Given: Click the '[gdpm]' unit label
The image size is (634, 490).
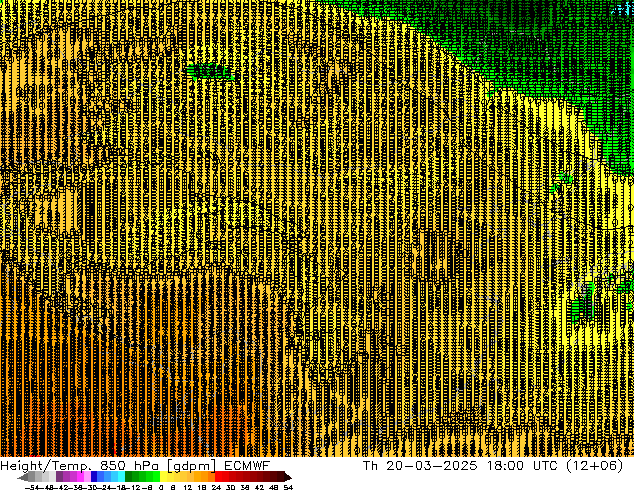Looking at the screenshot, I should click(x=190, y=466).
